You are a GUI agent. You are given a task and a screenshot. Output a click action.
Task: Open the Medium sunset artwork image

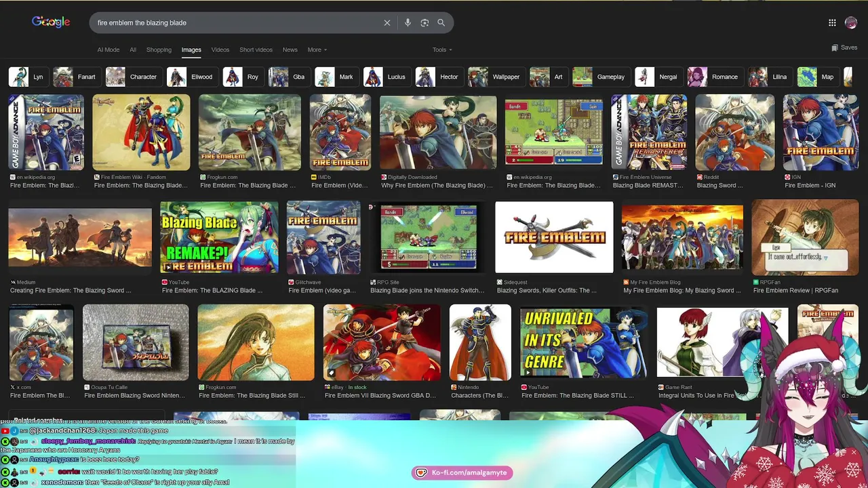pos(80,237)
